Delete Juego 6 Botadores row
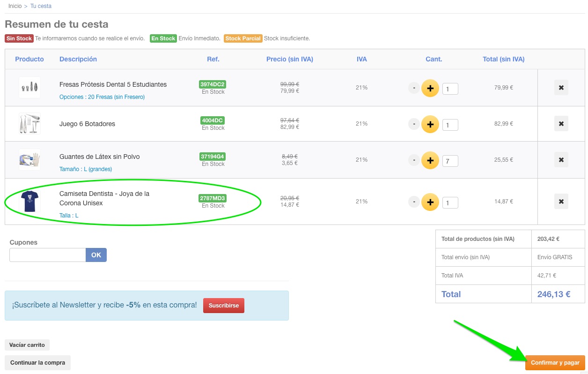This screenshot has width=588, height=374. [561, 124]
